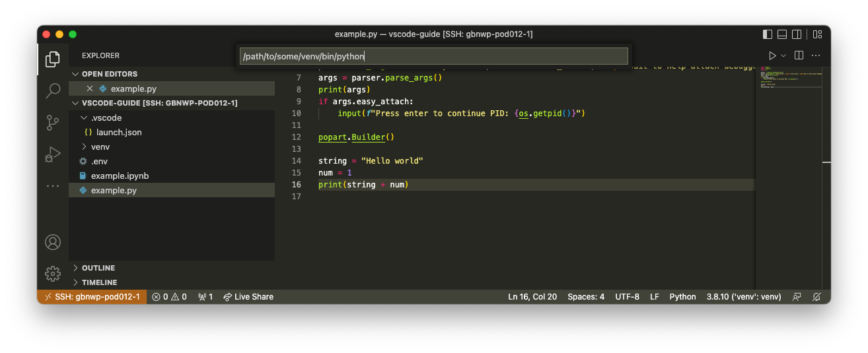This screenshot has width=868, height=353.
Task: Toggle the bottom panel layout button
Action: pos(782,34)
